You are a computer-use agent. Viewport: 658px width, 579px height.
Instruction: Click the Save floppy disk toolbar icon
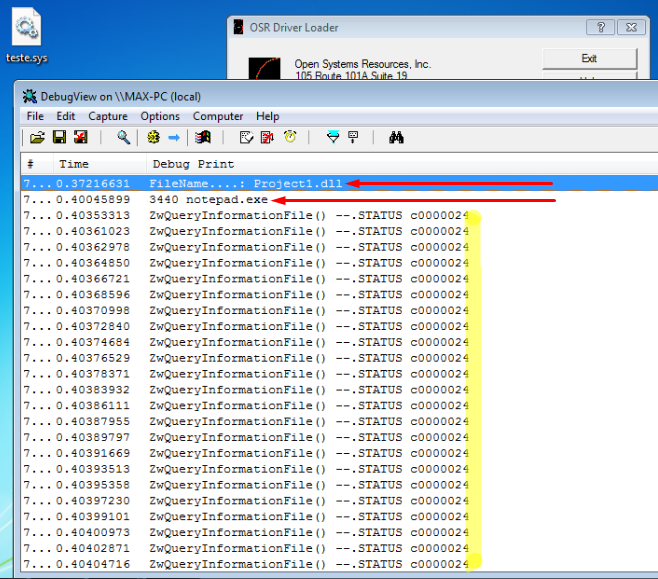59,138
